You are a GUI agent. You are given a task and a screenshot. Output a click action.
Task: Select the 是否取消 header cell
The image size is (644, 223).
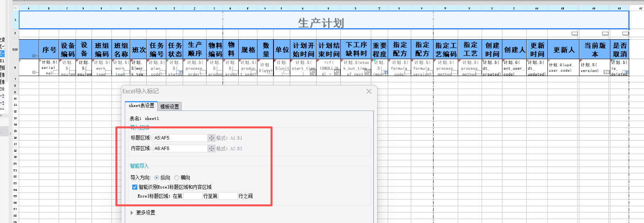click(x=620, y=49)
